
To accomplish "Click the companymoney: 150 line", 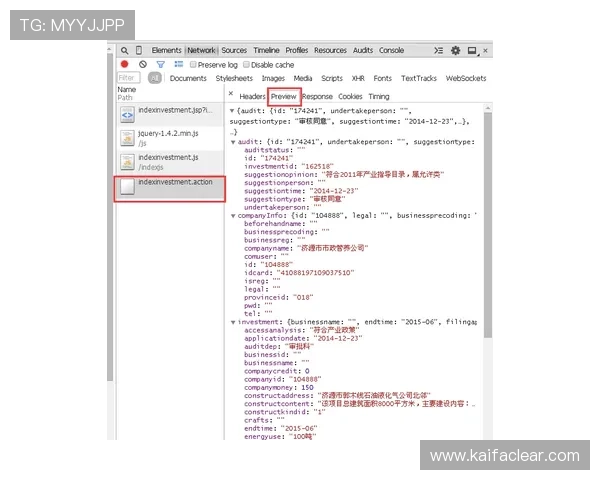I will 279,388.
